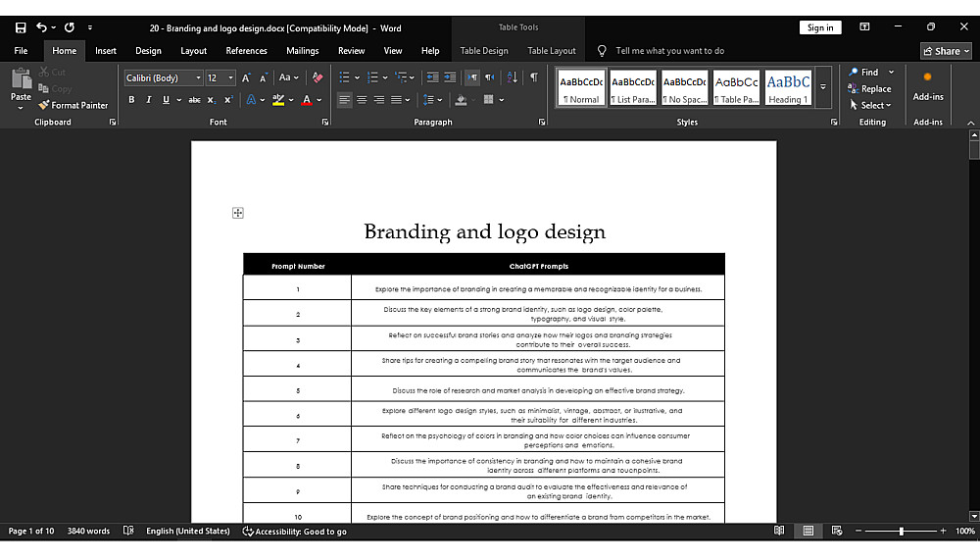Click the vertical scrollbar down arrow

(974, 516)
